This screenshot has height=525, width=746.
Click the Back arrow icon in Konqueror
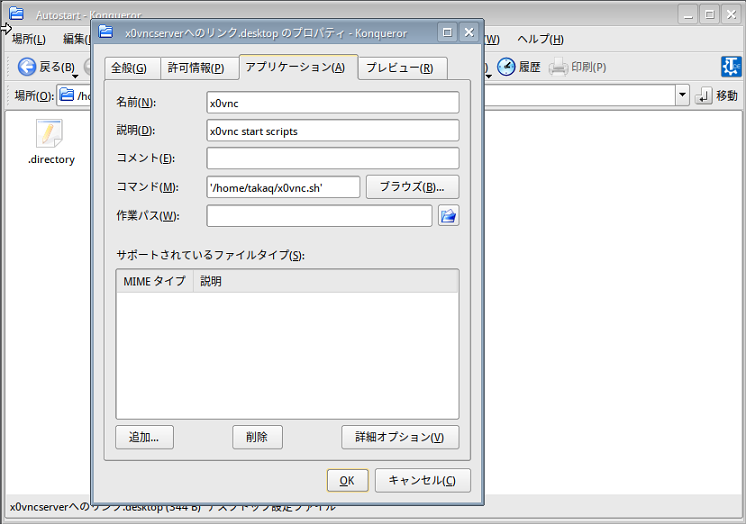[x=27, y=67]
